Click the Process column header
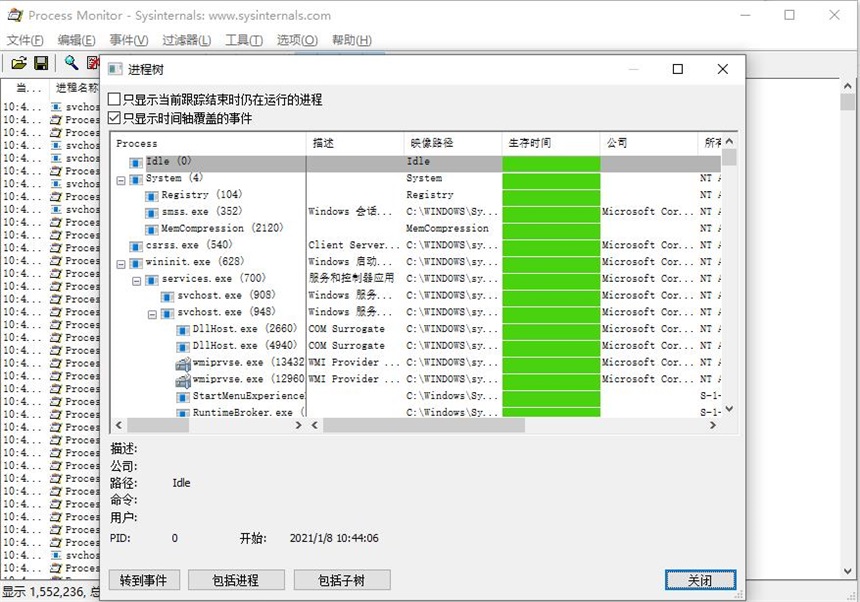Image resolution: width=860 pixels, height=602 pixels. pyautogui.click(x=208, y=144)
